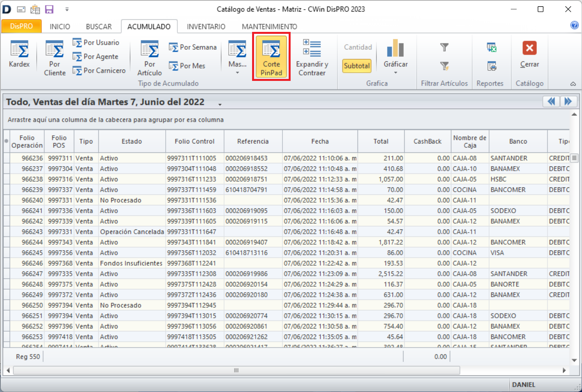Click the Excel export report icon
Image resolution: width=582 pixels, height=392 pixels.
coord(491,47)
